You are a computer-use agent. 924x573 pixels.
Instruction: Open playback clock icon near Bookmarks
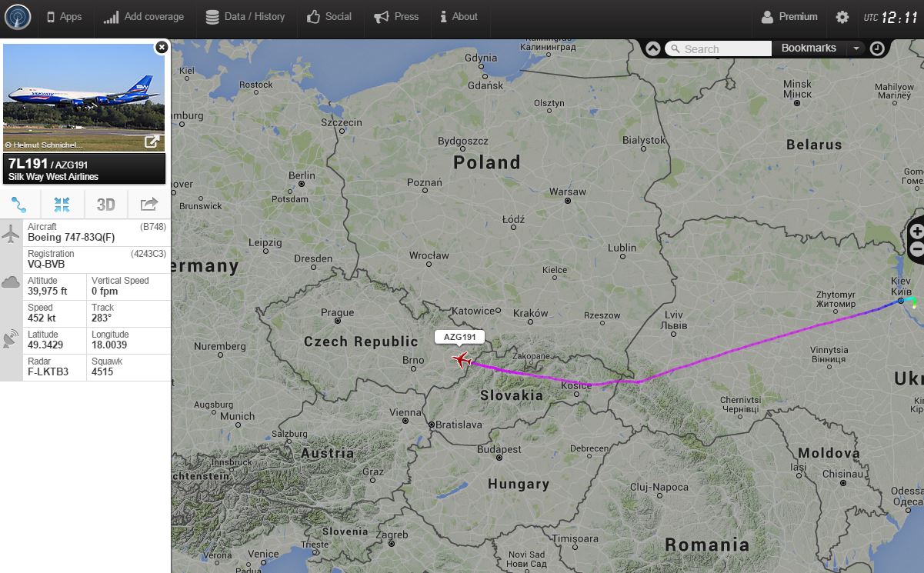(877, 48)
